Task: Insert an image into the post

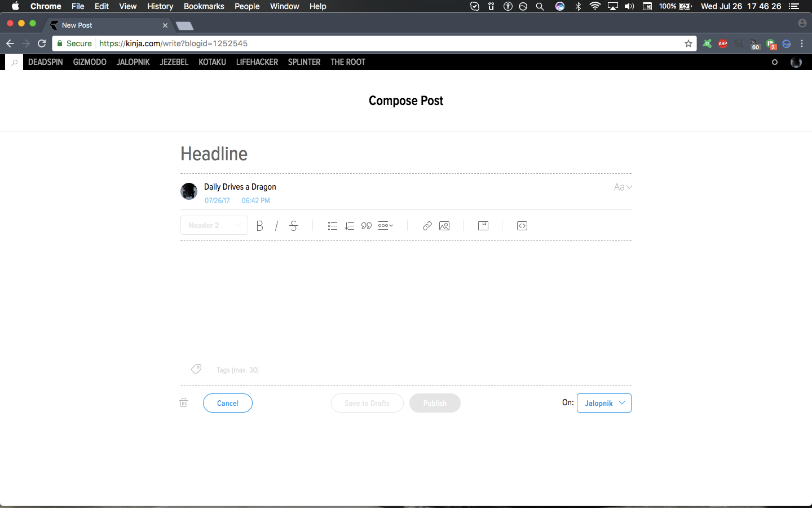Action: pyautogui.click(x=444, y=226)
